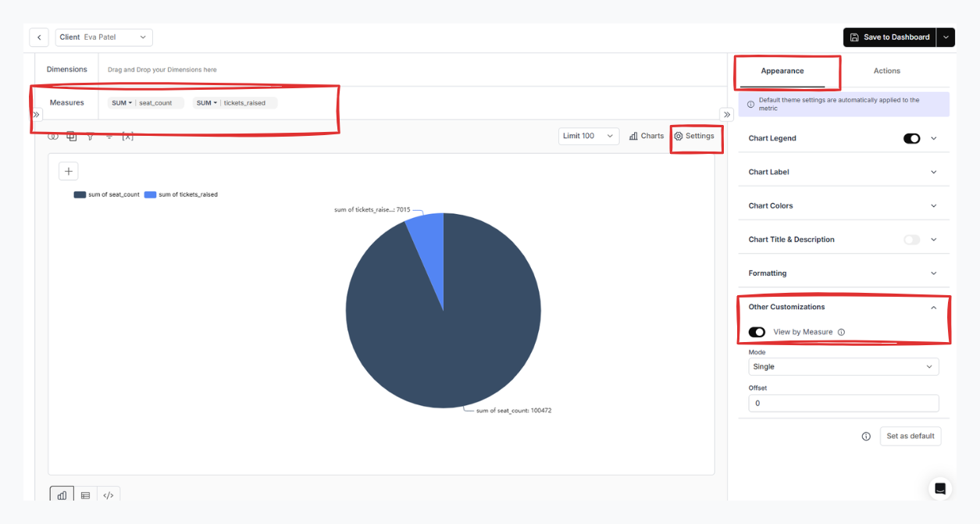Click info icon next to Set as default
The width and height of the screenshot is (980, 524).
pyautogui.click(x=866, y=437)
